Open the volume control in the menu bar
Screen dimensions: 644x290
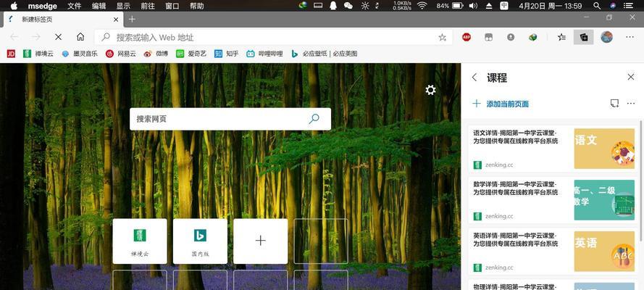(x=473, y=6)
